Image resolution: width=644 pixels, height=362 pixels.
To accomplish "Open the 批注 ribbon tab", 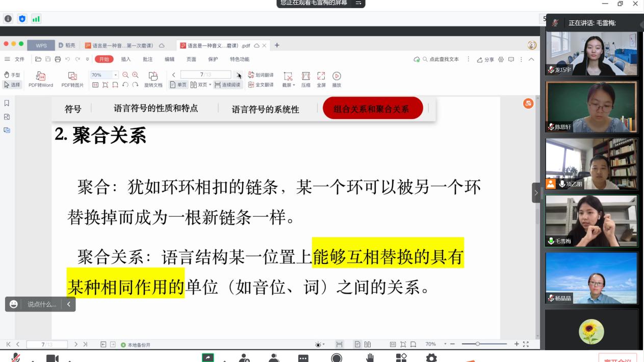I will click(x=147, y=59).
